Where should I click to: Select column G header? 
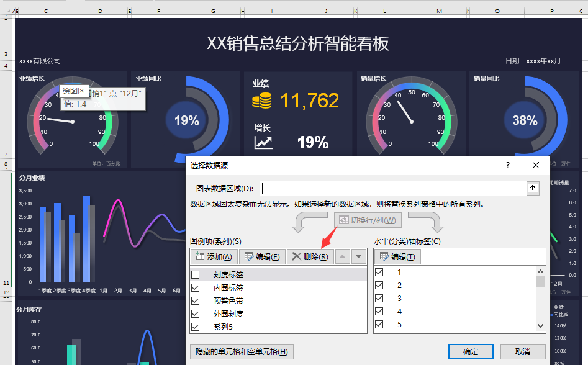[214, 11]
